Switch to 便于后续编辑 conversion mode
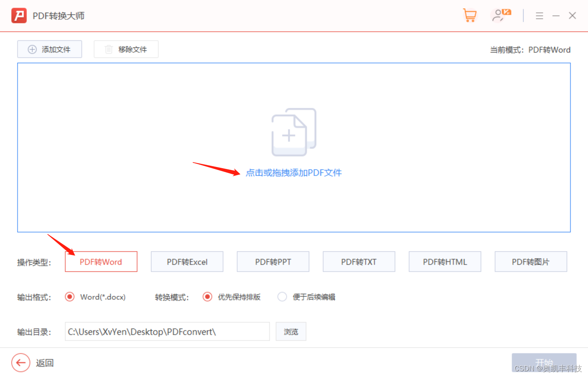The image size is (588, 376). click(x=282, y=297)
